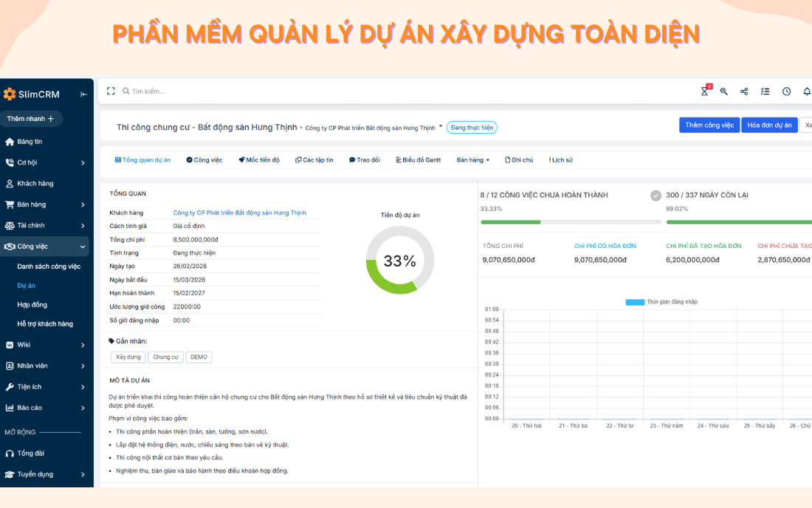Image resolution: width=812 pixels, height=508 pixels.
Task: Open the clock history icon in top bar
Action: coord(786,91)
